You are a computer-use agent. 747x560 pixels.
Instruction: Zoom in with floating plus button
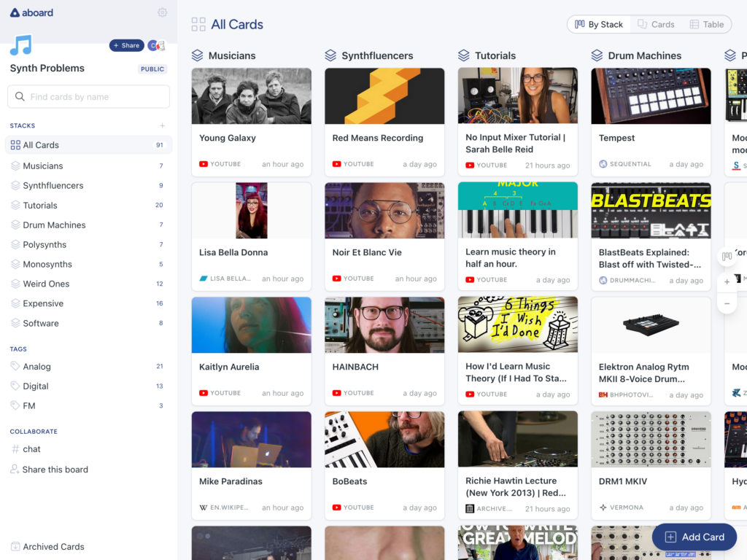coord(727,282)
